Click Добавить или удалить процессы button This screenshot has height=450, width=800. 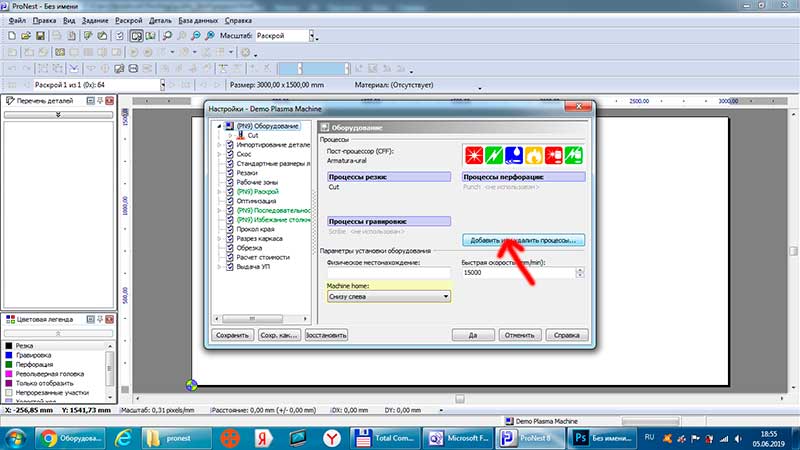point(523,240)
